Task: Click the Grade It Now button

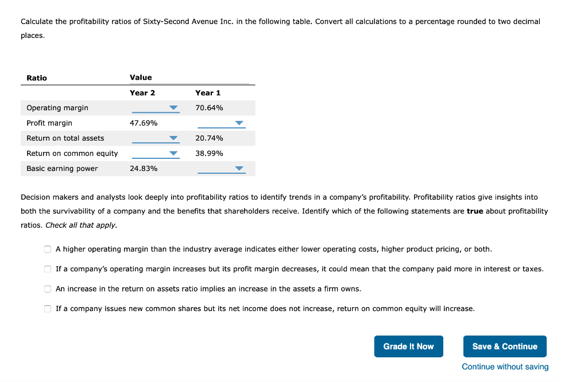Action: [408, 346]
